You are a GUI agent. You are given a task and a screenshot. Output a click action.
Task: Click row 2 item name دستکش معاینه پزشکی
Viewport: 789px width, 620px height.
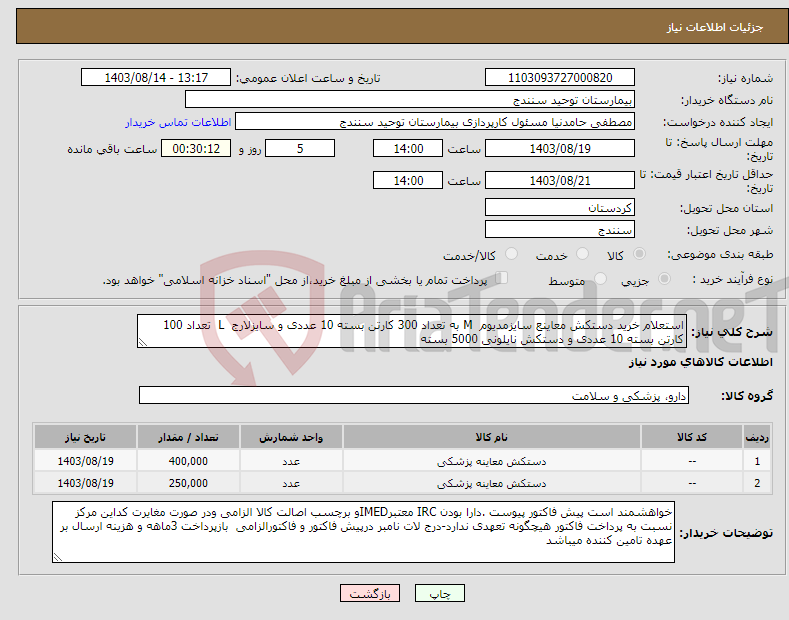point(492,483)
